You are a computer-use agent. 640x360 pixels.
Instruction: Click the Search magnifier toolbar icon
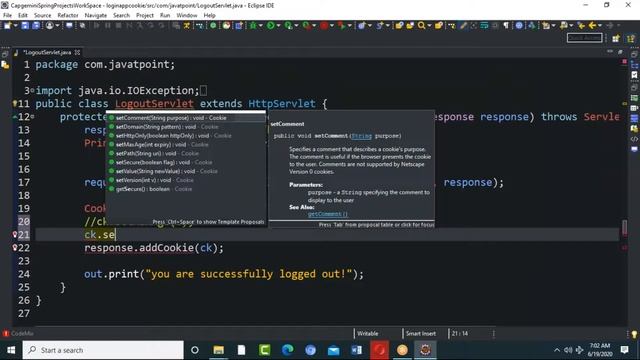pos(421,25)
